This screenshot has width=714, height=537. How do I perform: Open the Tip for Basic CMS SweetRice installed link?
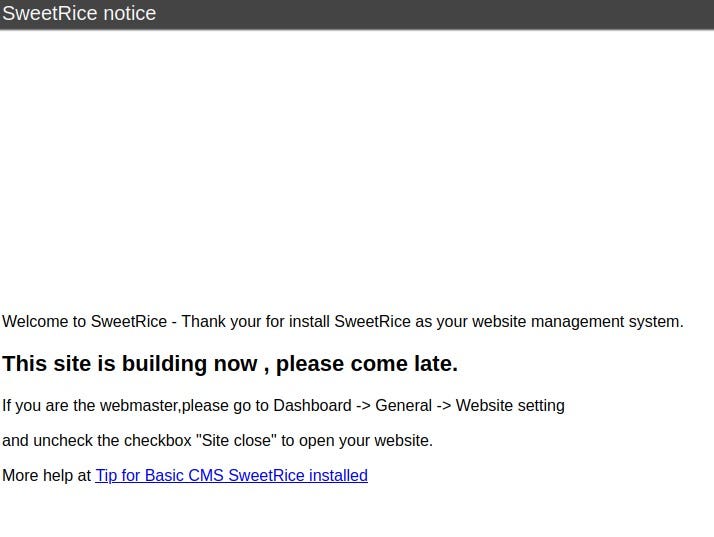231,476
